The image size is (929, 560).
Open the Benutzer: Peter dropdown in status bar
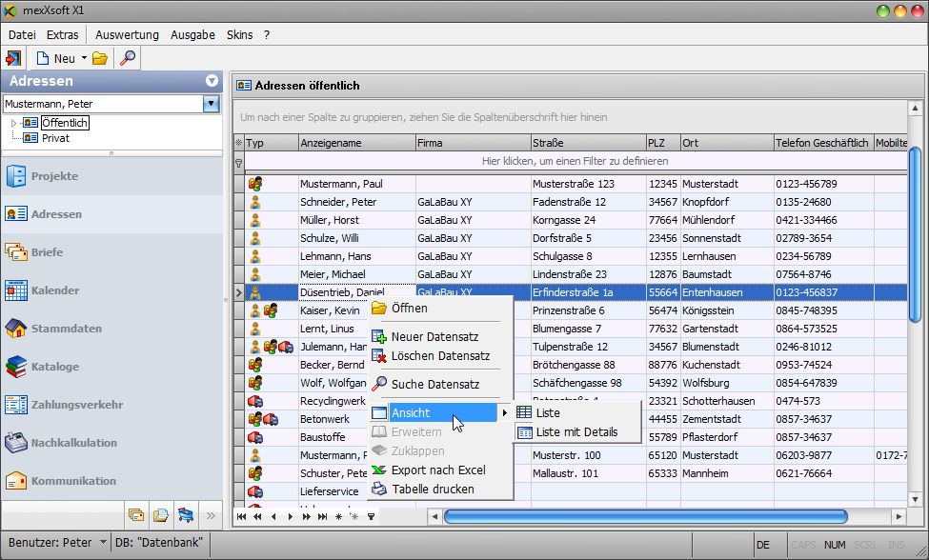click(103, 542)
